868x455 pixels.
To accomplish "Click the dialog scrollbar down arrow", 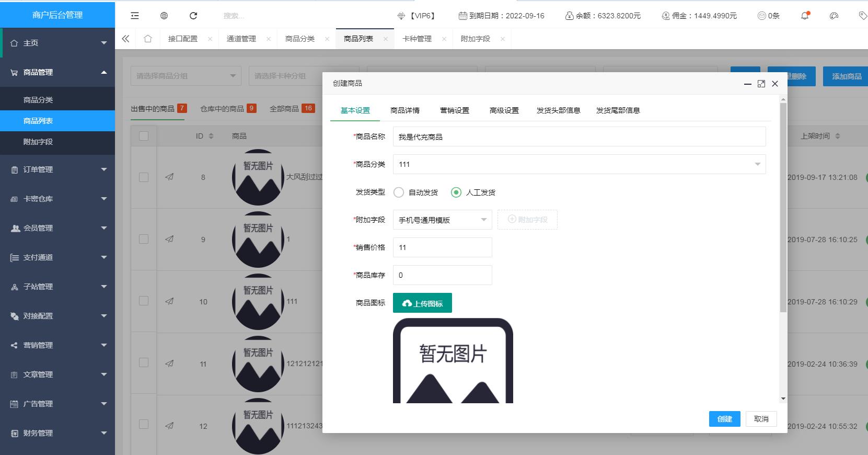I will pos(783,399).
